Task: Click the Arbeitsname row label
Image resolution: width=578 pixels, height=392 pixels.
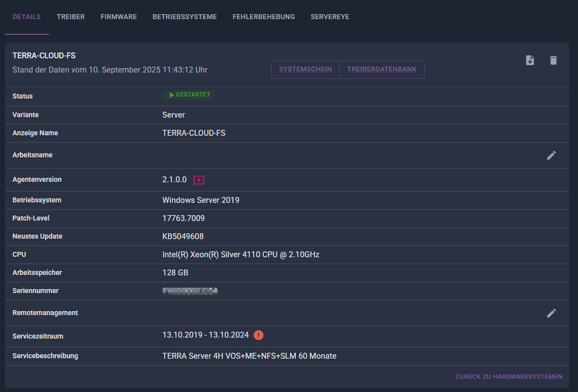Action: point(32,155)
